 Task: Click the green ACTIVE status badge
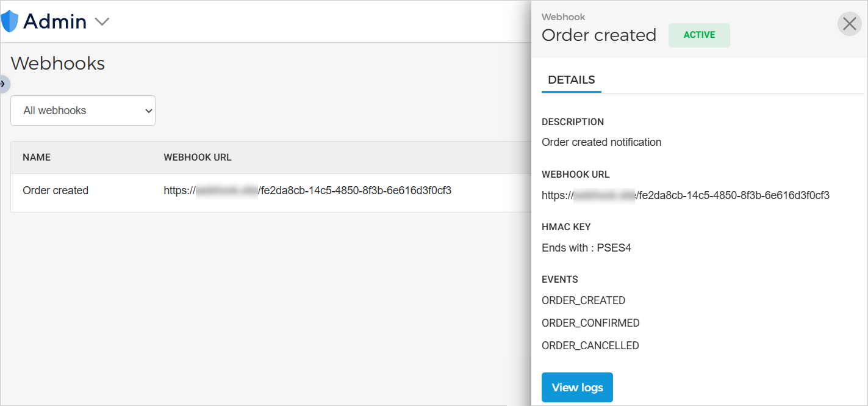tap(699, 35)
